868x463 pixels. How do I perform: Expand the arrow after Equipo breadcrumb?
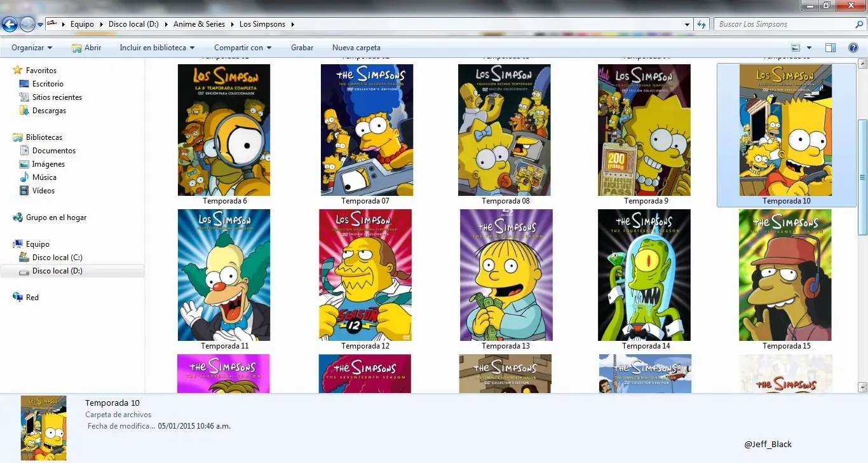101,24
